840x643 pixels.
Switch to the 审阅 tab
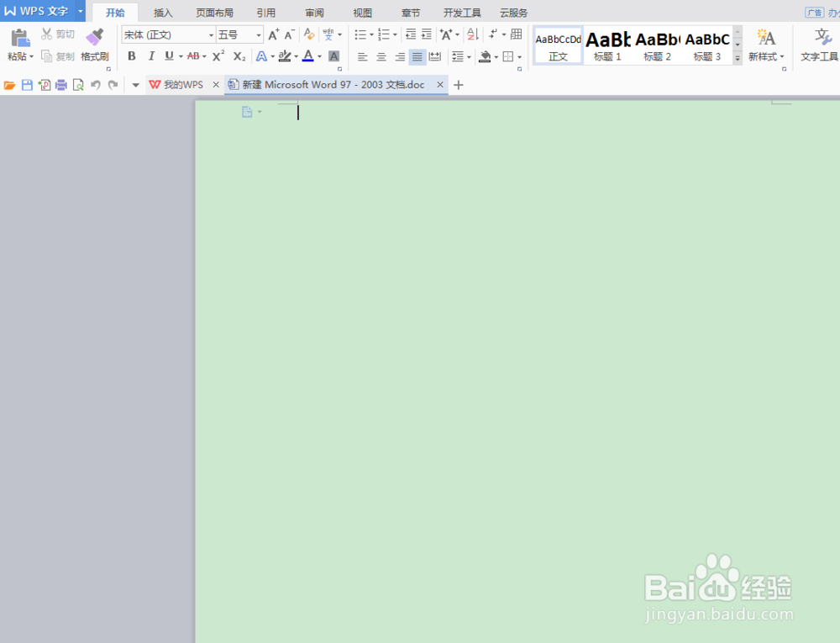314,13
